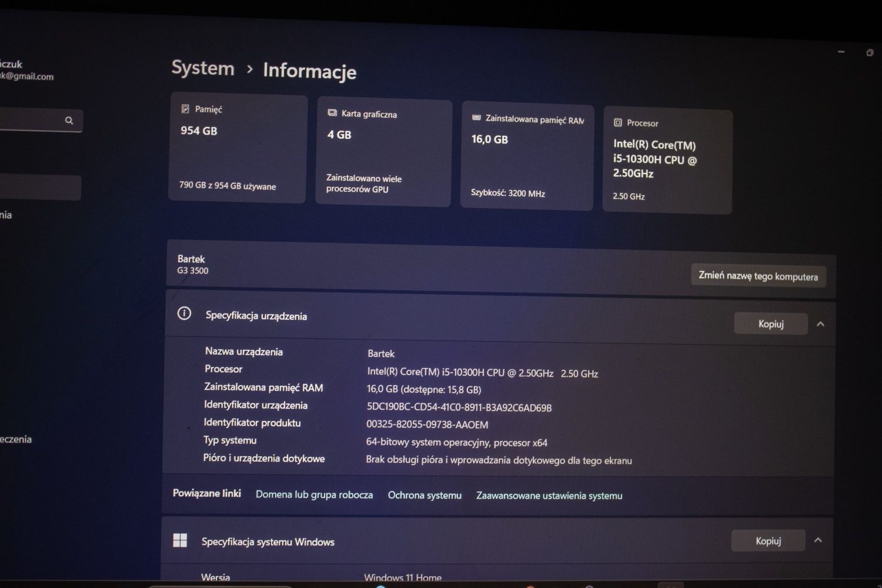Image resolution: width=882 pixels, height=588 pixels.
Task: Copy device specs with Kopiuj button
Action: [x=771, y=324]
